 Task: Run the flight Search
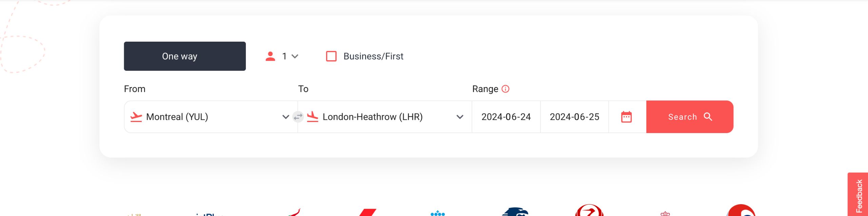[x=690, y=117]
